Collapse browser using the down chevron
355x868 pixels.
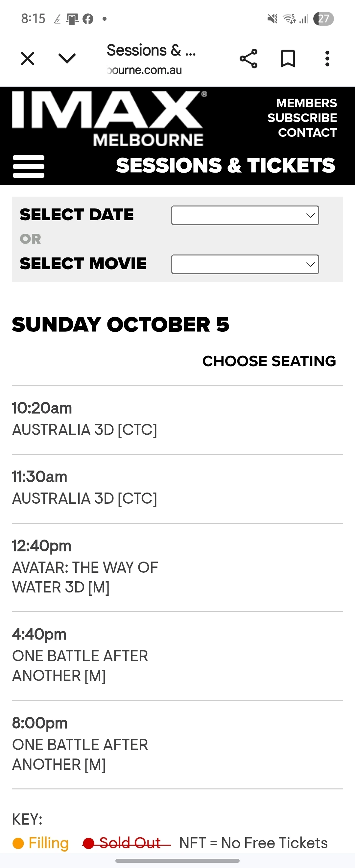(67, 59)
